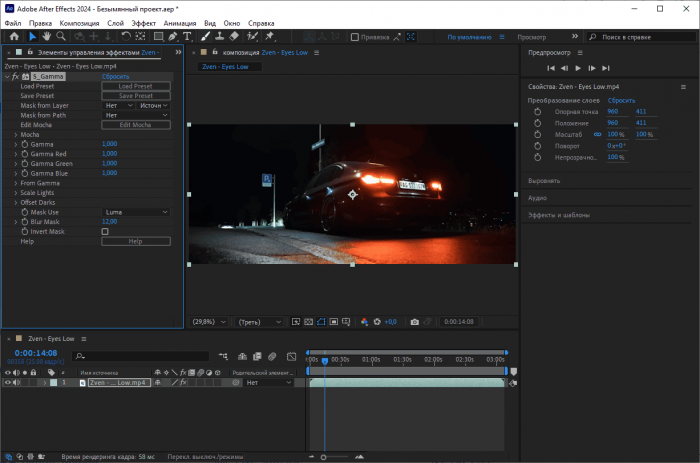700x463 pixels.
Task: Click the Edit Mocha button
Action: [136, 125]
